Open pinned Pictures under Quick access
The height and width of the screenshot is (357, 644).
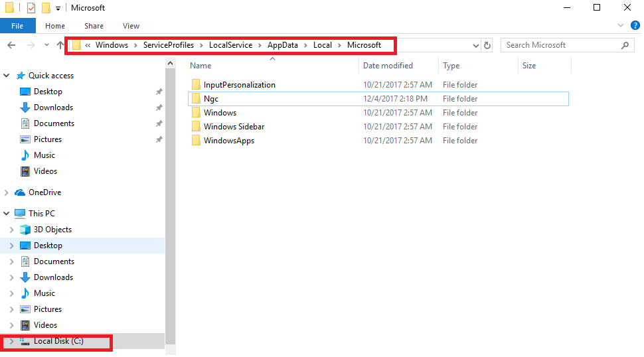pos(48,139)
